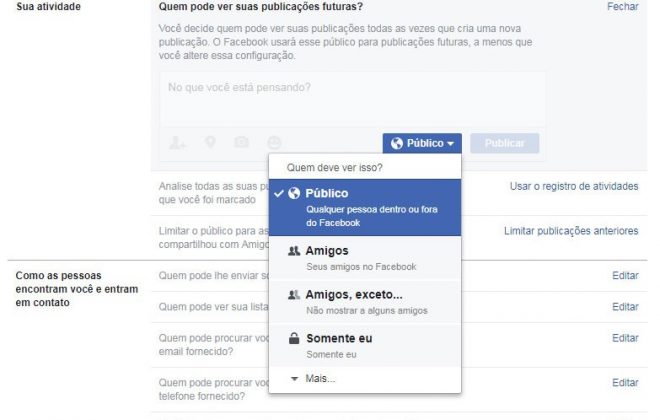Click Editar for friend request setting
This screenshot has height=420, width=660.
coord(625,276)
